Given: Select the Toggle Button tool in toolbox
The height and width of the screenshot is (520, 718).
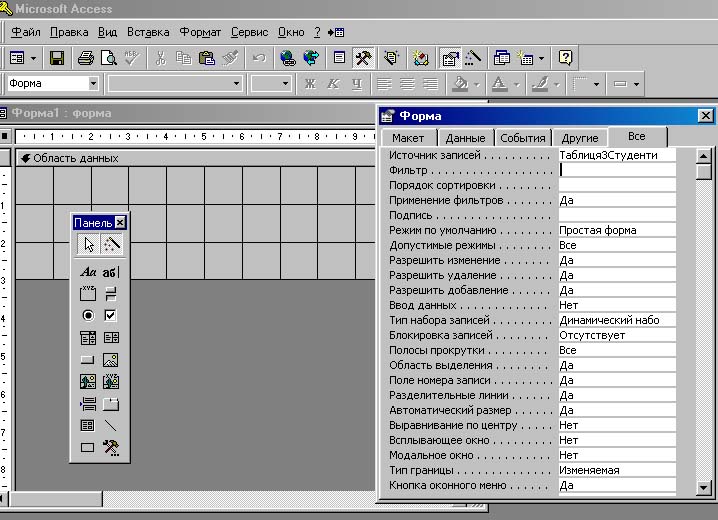Looking at the screenshot, I should pyautogui.click(x=111, y=293).
